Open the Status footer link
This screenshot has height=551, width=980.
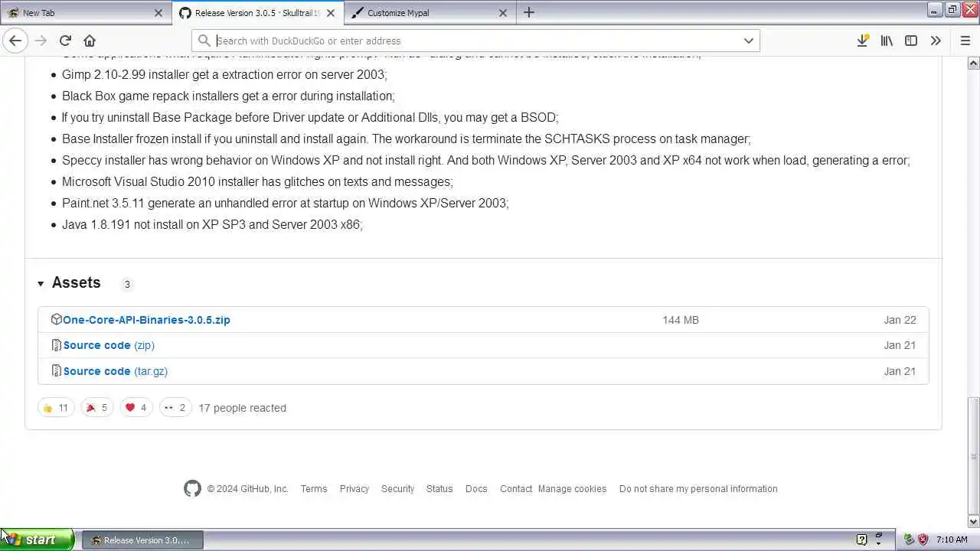click(x=439, y=489)
